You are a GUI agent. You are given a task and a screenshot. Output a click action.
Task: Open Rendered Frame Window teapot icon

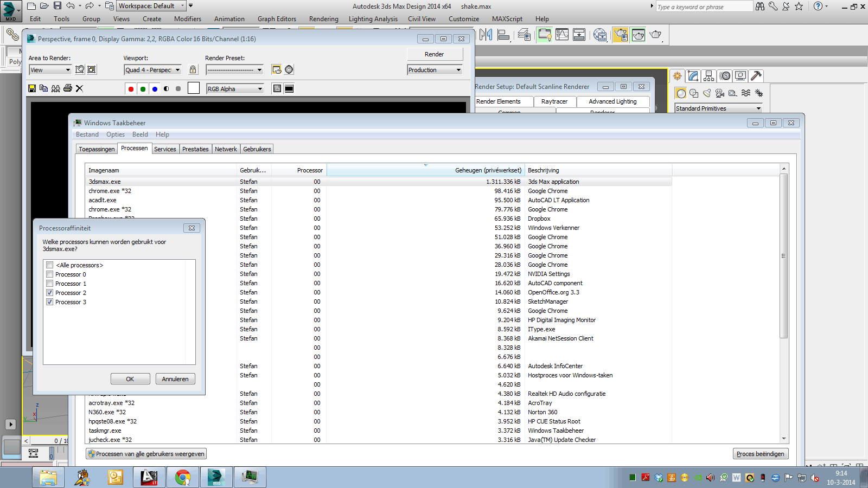click(639, 35)
